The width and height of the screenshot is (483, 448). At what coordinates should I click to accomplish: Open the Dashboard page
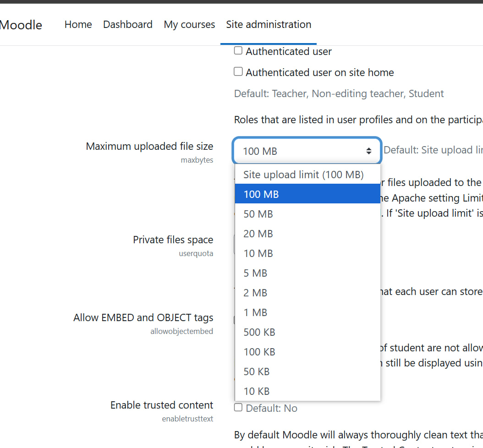point(127,25)
